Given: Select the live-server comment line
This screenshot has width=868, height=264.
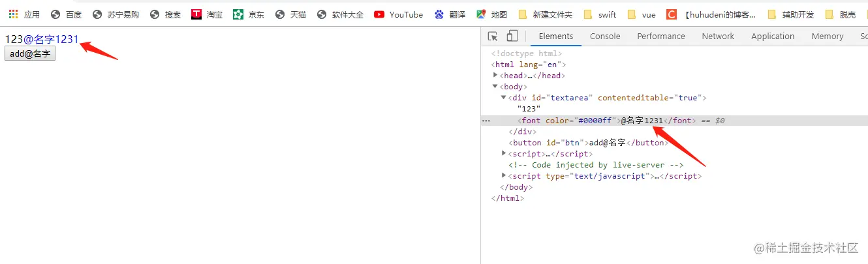Looking at the screenshot, I should (x=596, y=165).
